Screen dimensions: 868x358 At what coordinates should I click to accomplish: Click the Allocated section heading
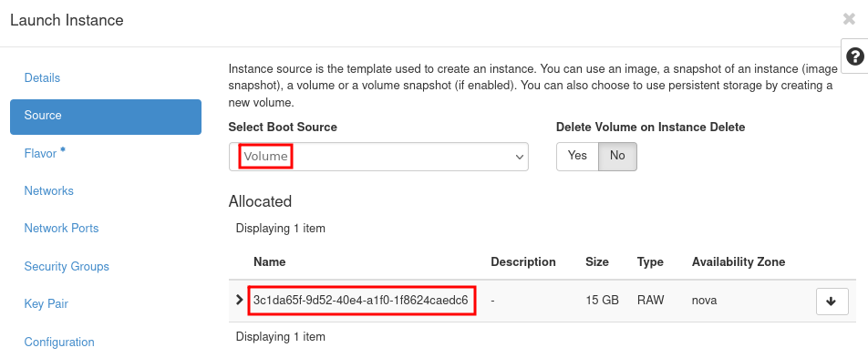(260, 201)
